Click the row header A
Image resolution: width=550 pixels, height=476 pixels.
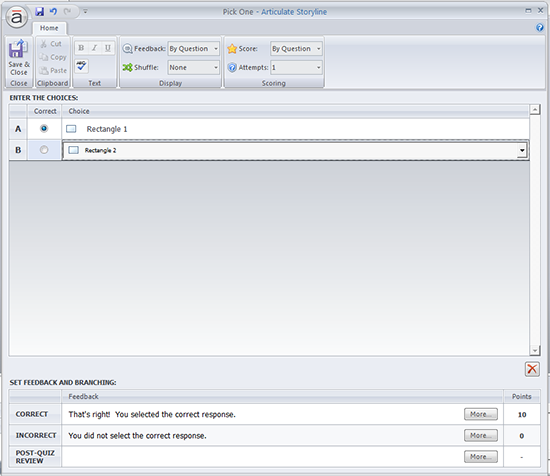tap(18, 129)
